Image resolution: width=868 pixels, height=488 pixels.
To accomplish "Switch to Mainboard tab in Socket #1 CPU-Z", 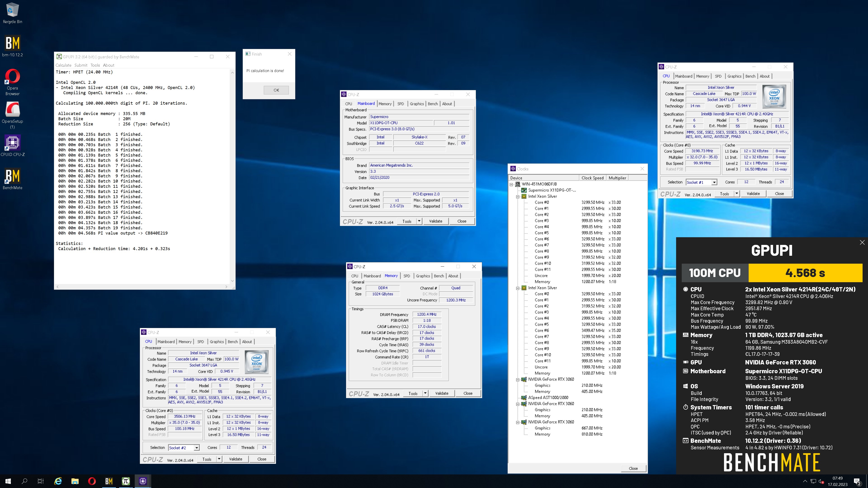I will (684, 76).
